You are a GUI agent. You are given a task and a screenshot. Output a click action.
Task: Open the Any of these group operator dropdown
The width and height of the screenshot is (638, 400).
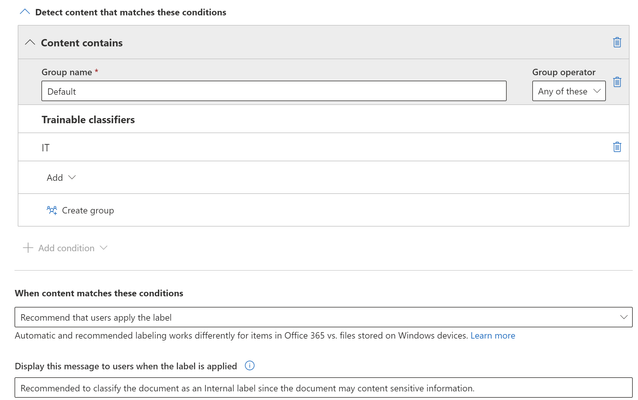pos(568,91)
